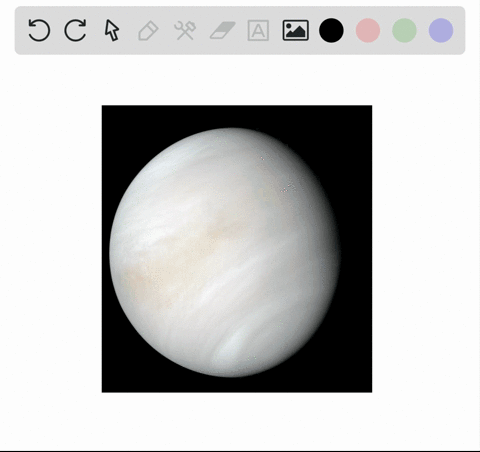Click the Undo arrow icon
Screen dimensions: 480x452
pos(39,30)
